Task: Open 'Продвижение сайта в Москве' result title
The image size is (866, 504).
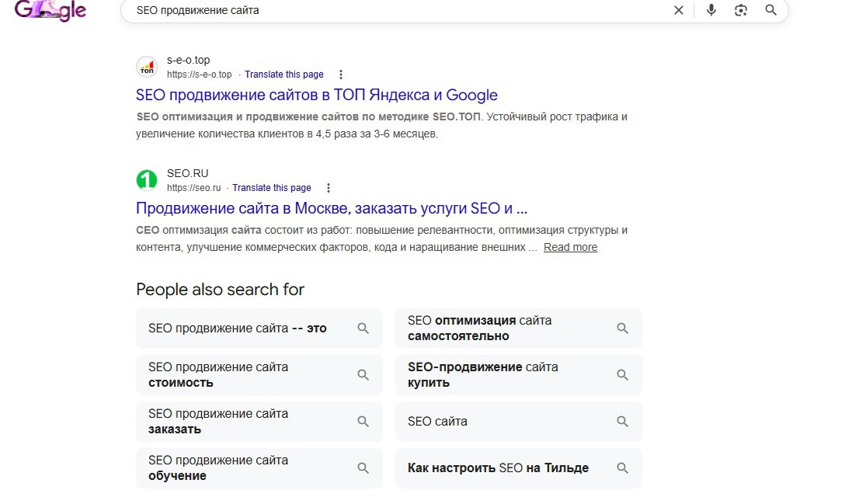Action: click(x=332, y=208)
